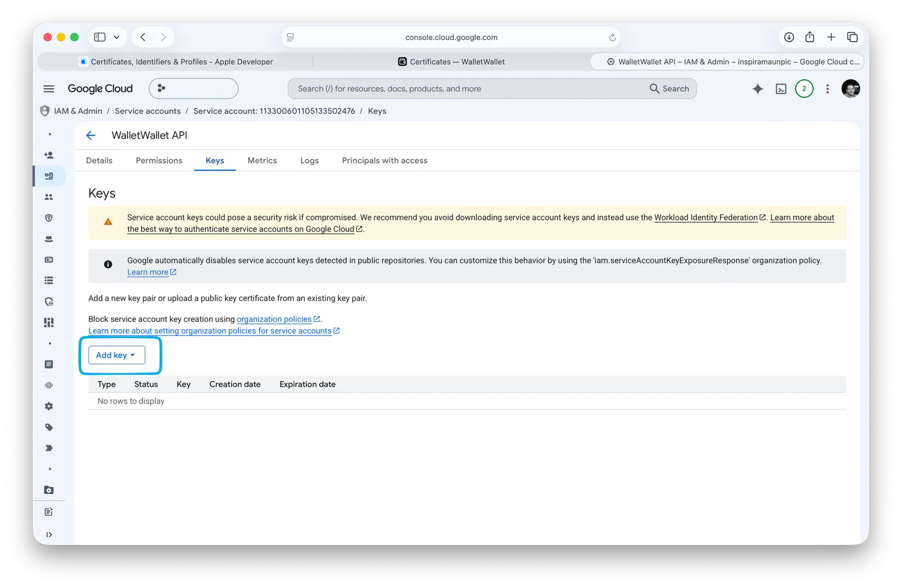Viewport: 902px width, 588px height.
Task: Open the Certificates — WalletWallet browser tab
Action: 452,62
